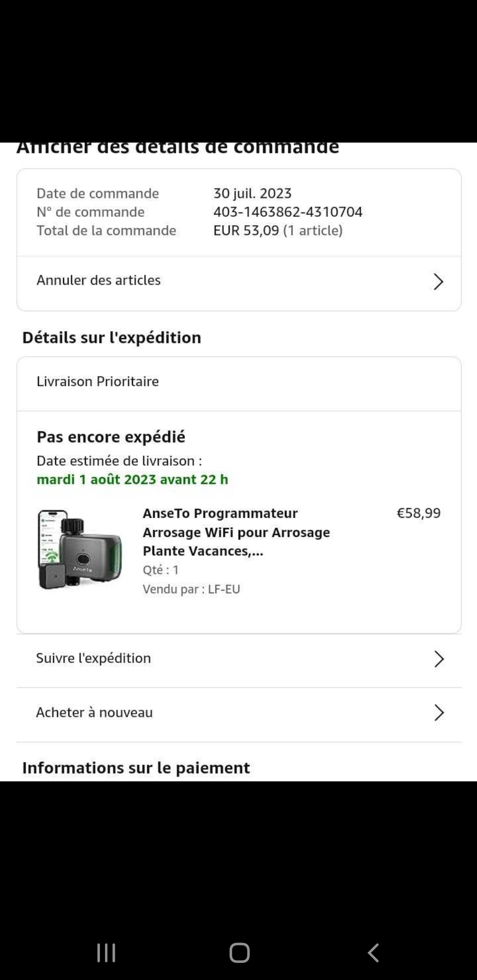Screen dimensions: 477x980
Task: Click chevron beside Annuler des articles
Action: click(x=438, y=282)
